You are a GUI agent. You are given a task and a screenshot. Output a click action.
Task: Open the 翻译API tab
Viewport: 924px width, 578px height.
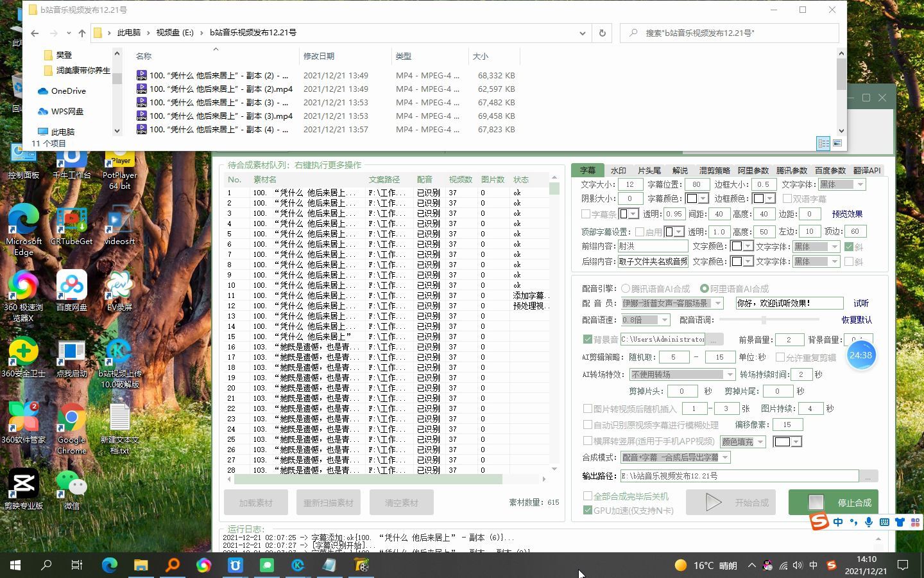coord(867,170)
